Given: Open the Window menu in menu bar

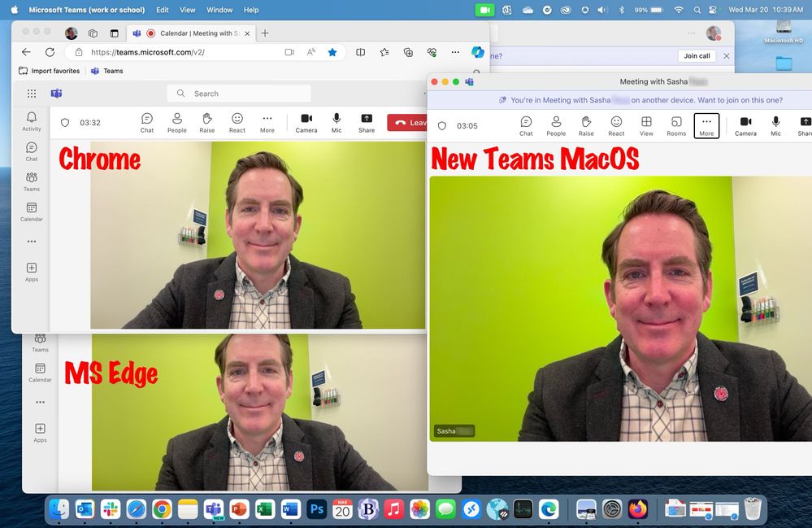Looking at the screenshot, I should click(219, 10).
